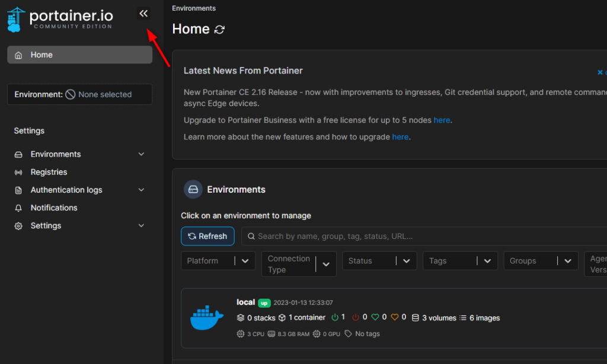The height and width of the screenshot is (364, 607).
Task: Click the '6 images' text
Action: point(485,318)
